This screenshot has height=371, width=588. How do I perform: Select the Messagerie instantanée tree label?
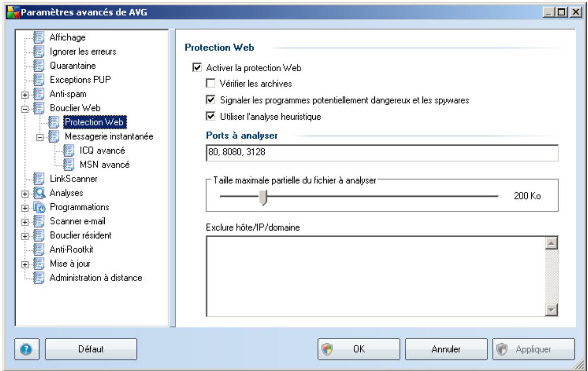click(109, 136)
